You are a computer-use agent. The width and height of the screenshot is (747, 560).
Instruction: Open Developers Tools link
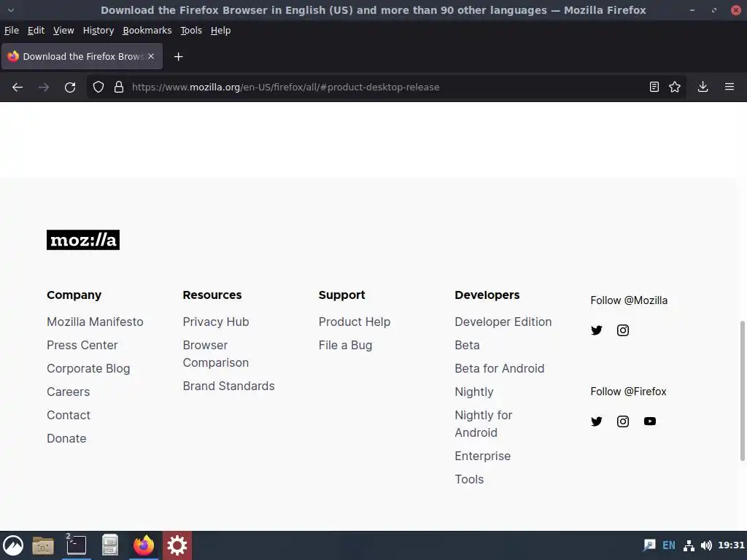(x=469, y=480)
